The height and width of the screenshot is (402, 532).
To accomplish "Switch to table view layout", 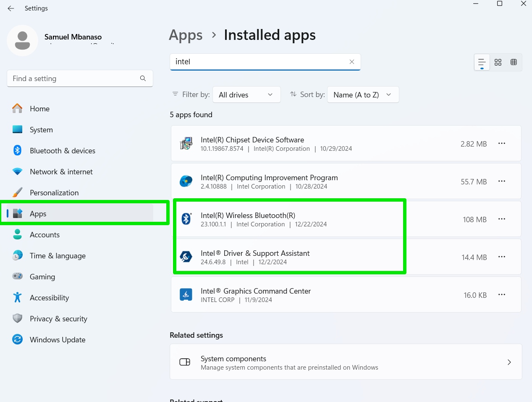I will click(514, 62).
